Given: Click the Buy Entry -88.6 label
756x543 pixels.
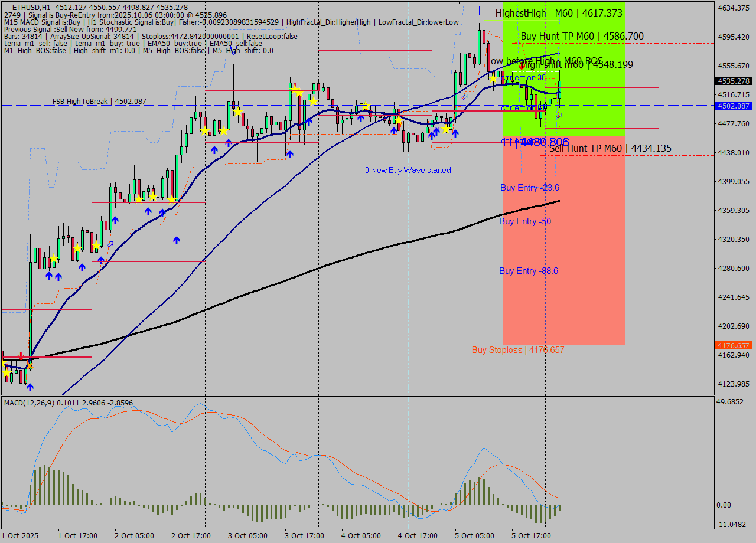Looking at the screenshot, I should coord(528,271).
